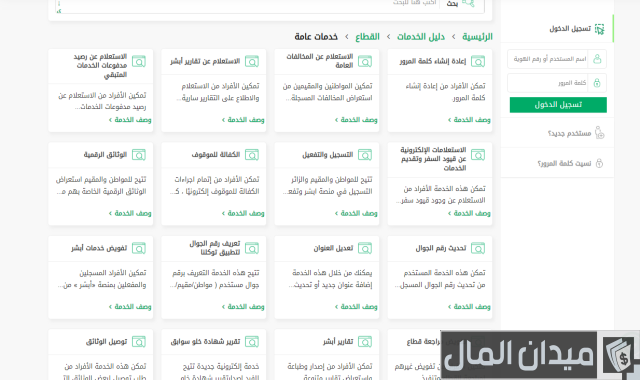Click the login icon next to تسجيل الدخول heading
The height and width of the screenshot is (380, 640).
(x=599, y=29)
